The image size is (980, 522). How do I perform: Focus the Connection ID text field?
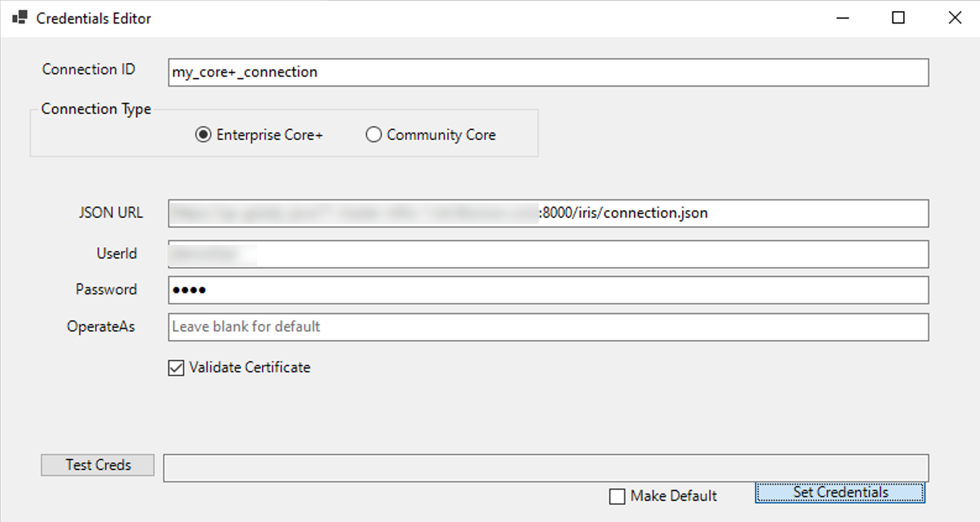coord(548,72)
